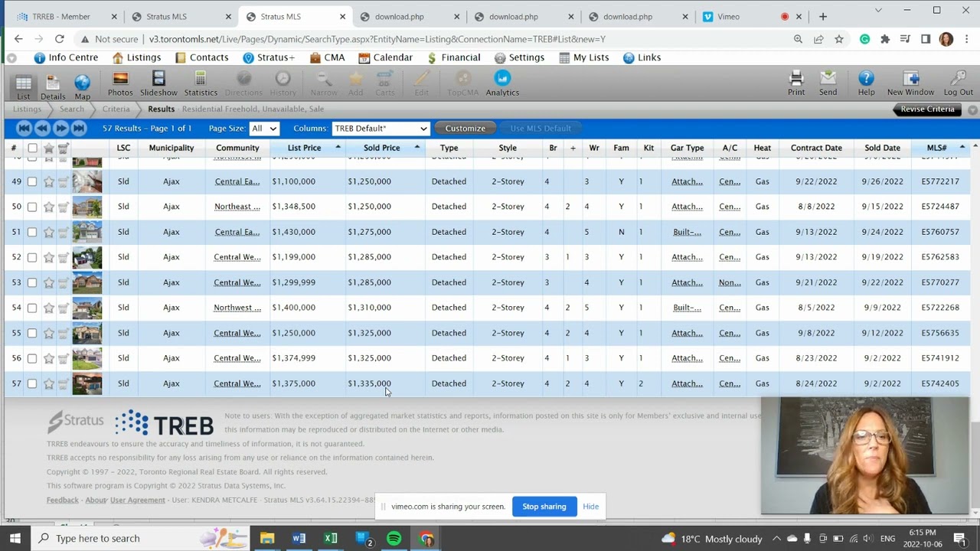Show hidden system tray icons chevron

pos(776,539)
